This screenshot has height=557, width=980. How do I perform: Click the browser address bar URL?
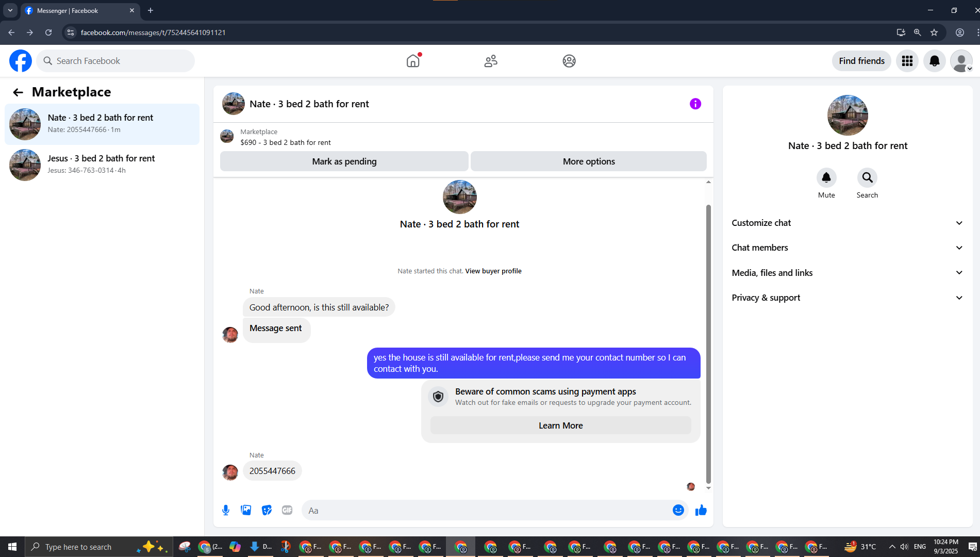(x=153, y=32)
